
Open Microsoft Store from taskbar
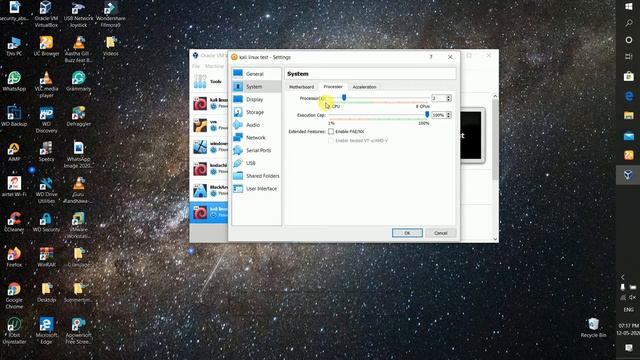coord(629,76)
